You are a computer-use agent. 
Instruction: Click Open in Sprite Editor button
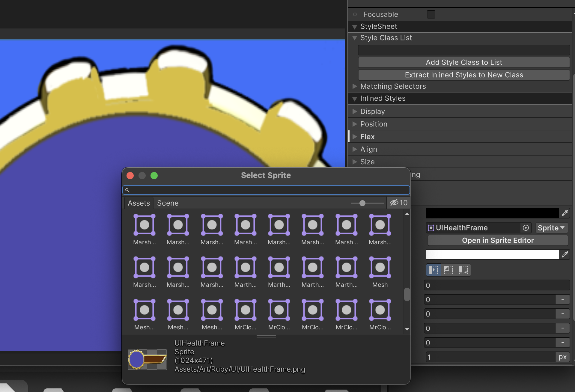coord(498,240)
